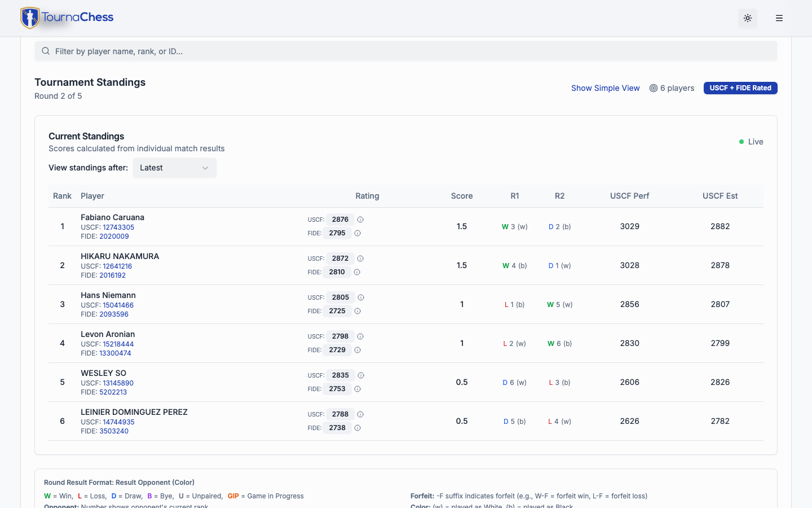
Task: Click info icon beside Wesley So's FIDE 2753
Action: point(358,389)
